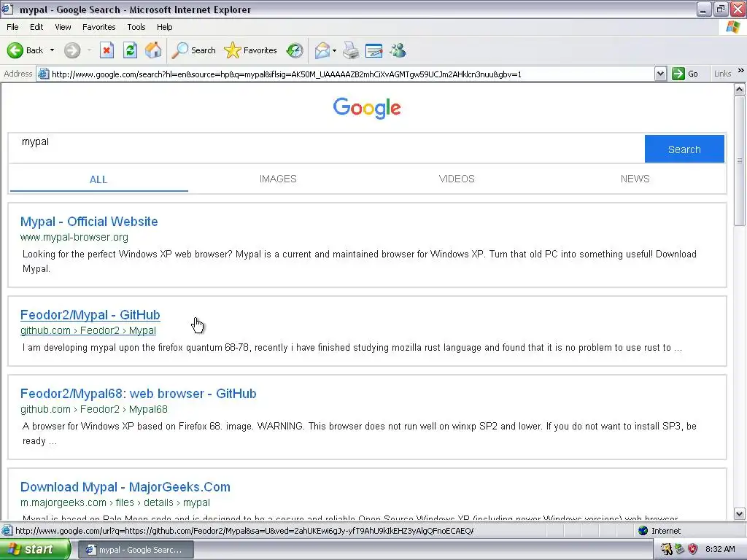The height and width of the screenshot is (560, 747).
Task: Select the mypal - Google Search taskbar button
Action: [136, 550]
